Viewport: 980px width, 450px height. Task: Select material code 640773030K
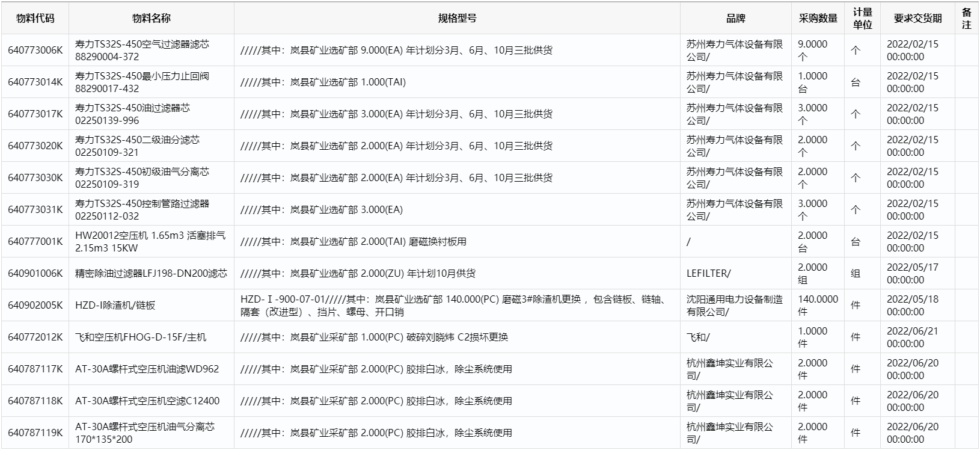click(x=35, y=178)
